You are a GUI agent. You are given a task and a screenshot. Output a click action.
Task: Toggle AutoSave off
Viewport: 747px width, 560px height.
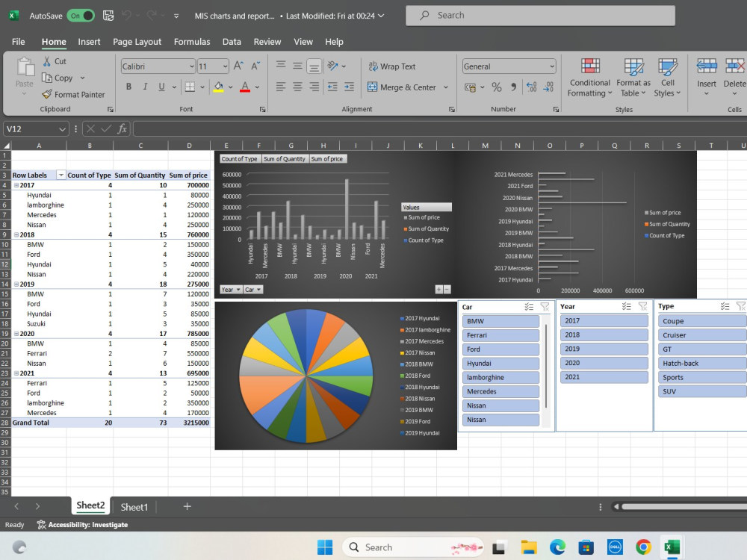pos(80,14)
